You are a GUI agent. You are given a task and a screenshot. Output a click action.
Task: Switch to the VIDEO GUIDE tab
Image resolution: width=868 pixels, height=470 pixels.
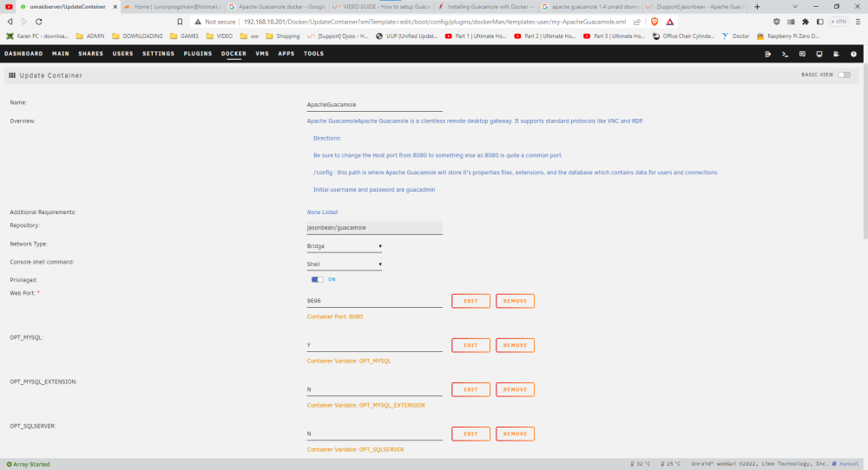(381, 7)
